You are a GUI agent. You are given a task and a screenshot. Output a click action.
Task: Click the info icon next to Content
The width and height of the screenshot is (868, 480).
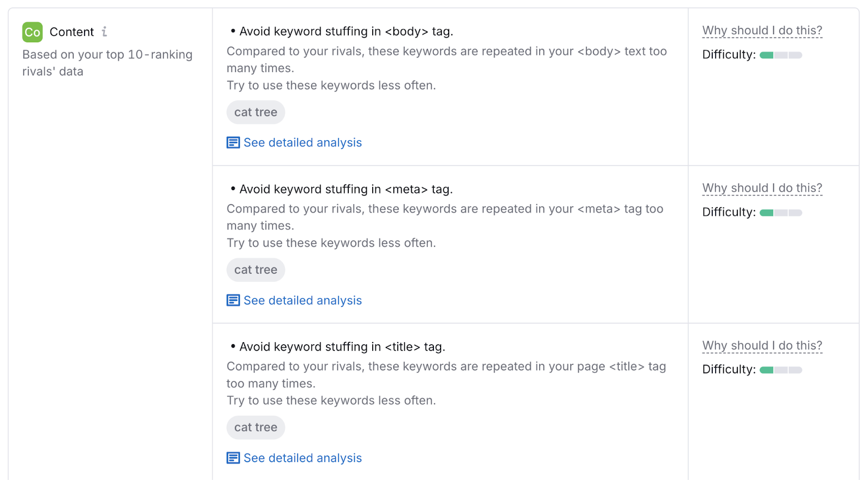tap(104, 31)
